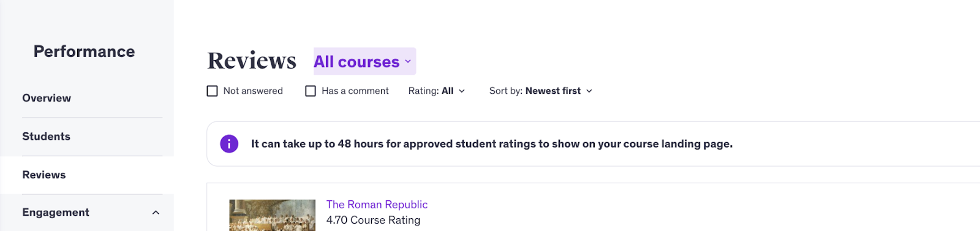Click the arrow next to Newest first
The image size is (980, 231).
click(x=589, y=91)
